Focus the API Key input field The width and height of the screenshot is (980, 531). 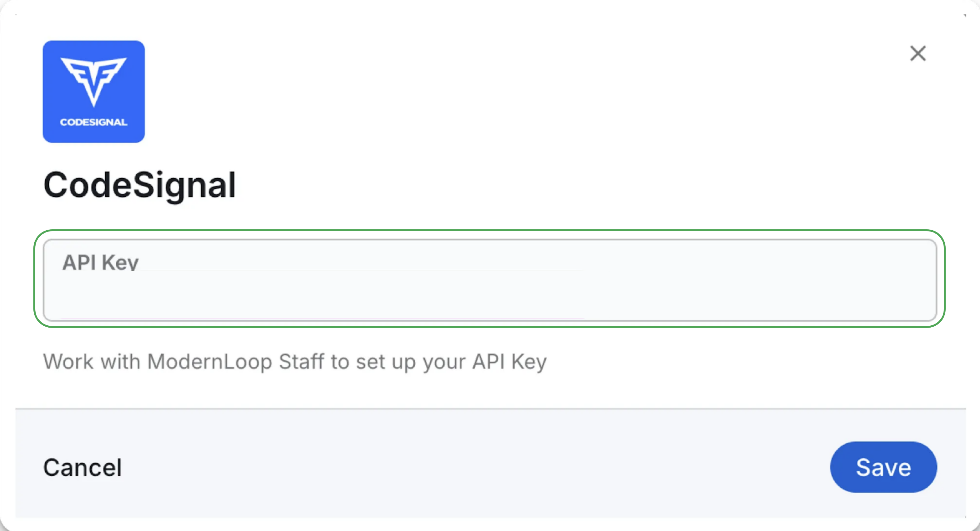pyautogui.click(x=490, y=280)
